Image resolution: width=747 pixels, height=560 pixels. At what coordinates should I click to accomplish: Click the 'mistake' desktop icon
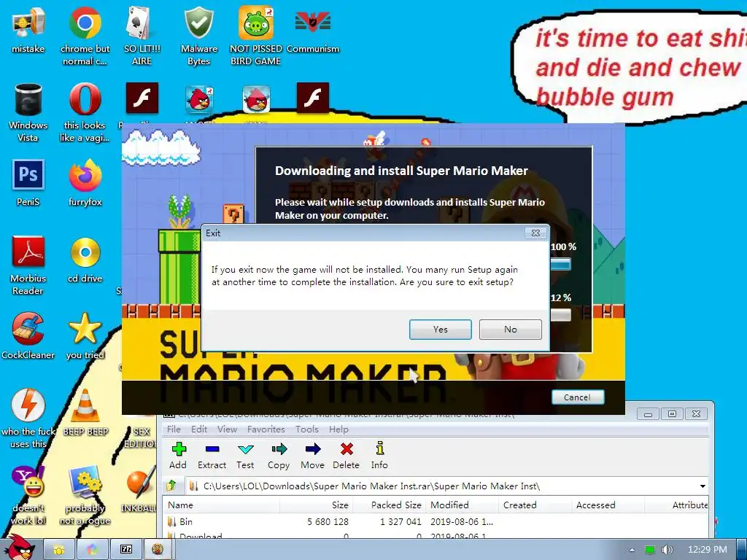point(28,29)
